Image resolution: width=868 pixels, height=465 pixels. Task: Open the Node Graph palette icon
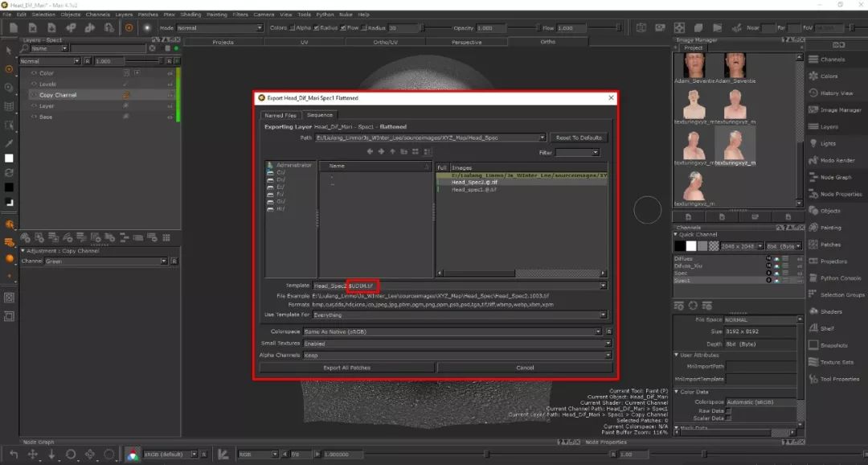(813, 177)
